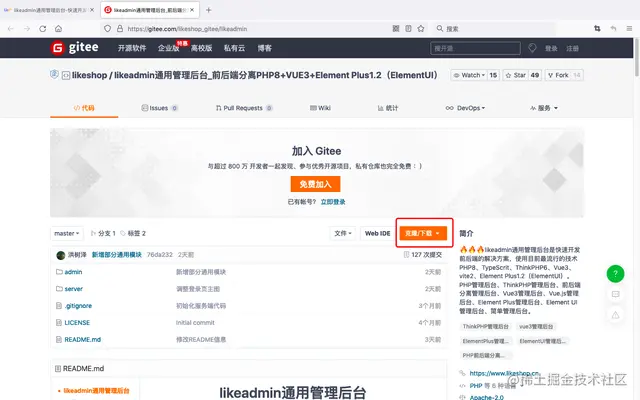Click the ThinkPHP管理后台 topic tag
Image resolution: width=640 pixels, height=400 pixels.
486,327
